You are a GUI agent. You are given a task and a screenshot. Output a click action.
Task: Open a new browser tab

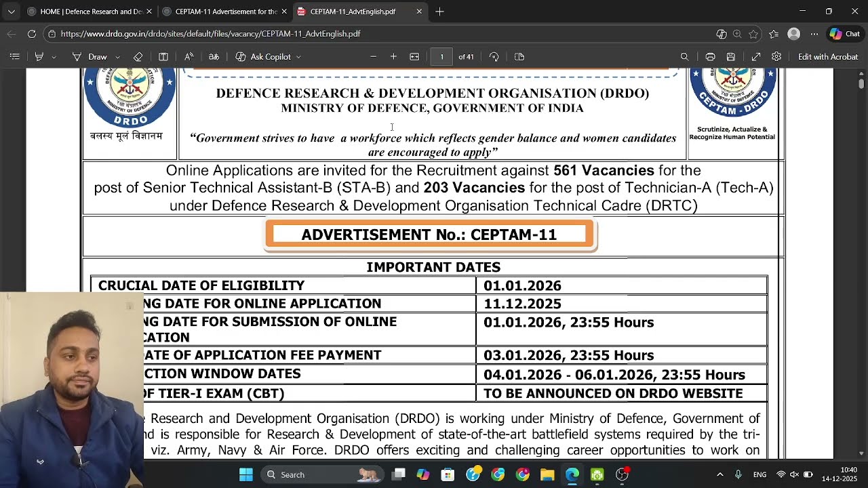tap(439, 12)
